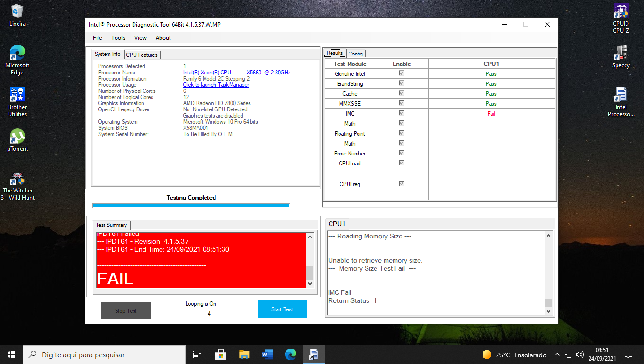Viewport: 644px width, 364px height.
Task: Switch to the System Info tab
Action: (x=107, y=54)
